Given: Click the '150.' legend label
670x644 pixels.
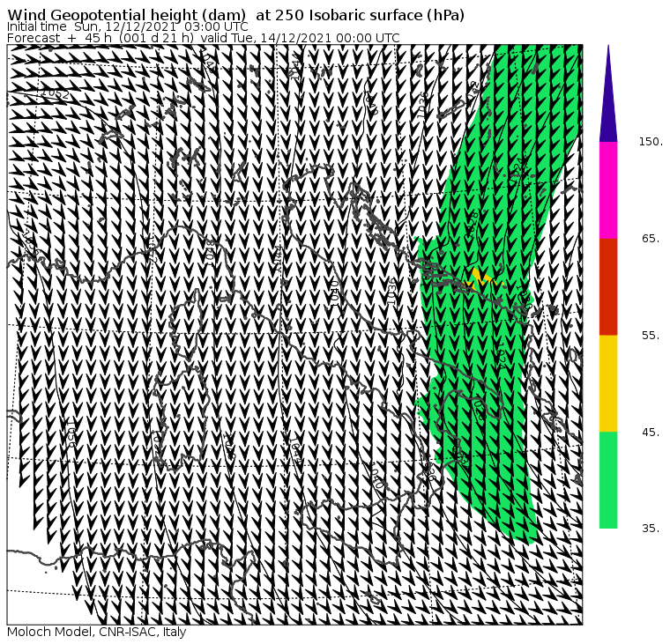Looking at the screenshot, I should [651, 142].
